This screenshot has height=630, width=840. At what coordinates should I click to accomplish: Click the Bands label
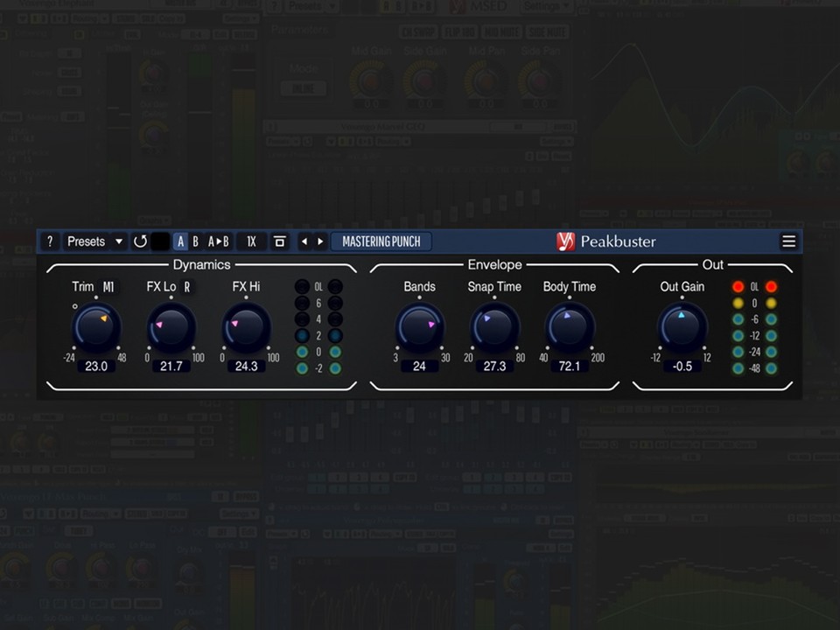(x=419, y=287)
